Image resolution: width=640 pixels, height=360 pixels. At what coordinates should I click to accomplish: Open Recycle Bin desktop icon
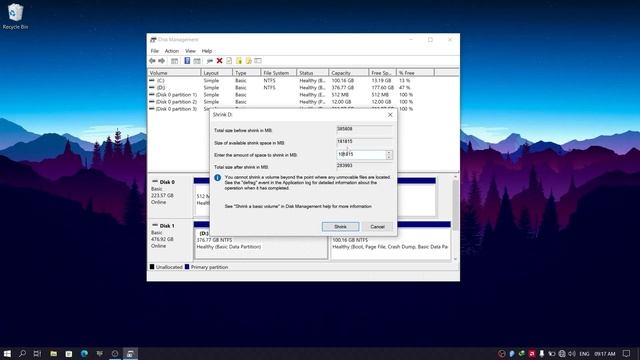[16, 16]
